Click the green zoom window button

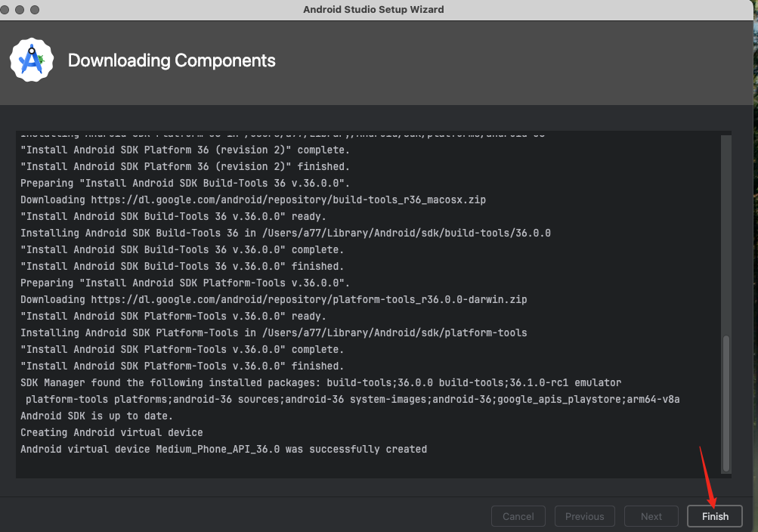pos(35,10)
